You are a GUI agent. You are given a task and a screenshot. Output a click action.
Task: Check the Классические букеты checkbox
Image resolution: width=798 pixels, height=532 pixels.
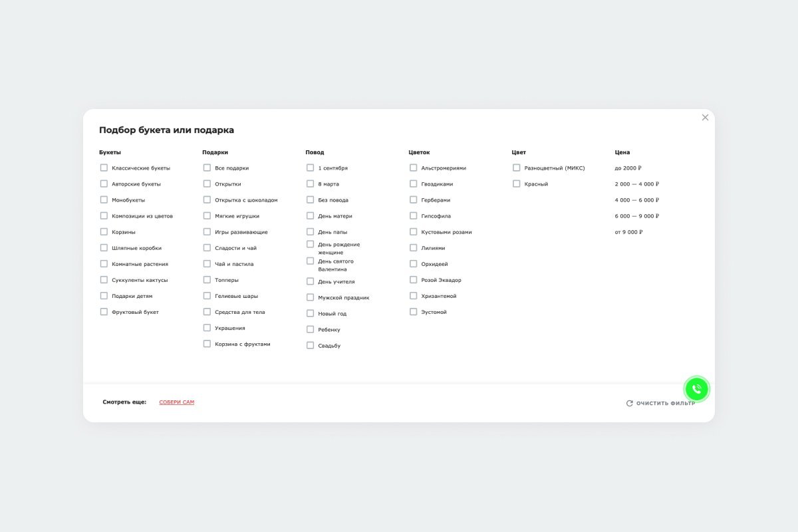104,168
